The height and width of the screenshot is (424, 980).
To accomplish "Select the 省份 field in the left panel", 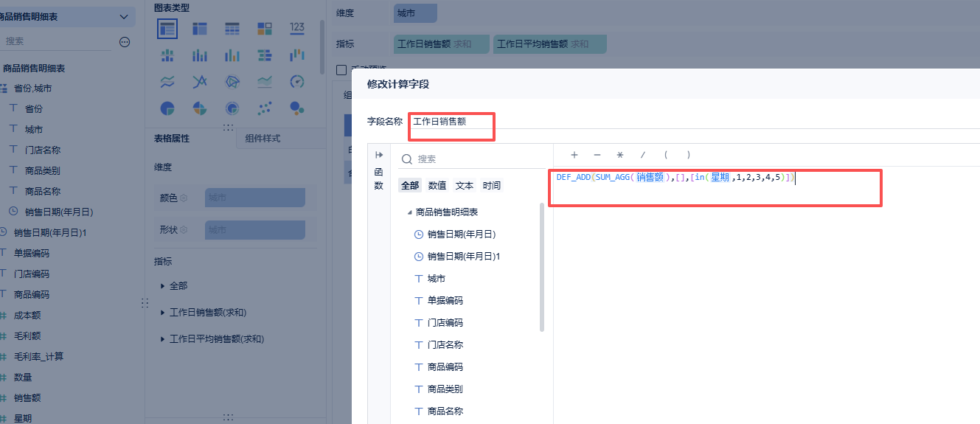I will pos(33,108).
